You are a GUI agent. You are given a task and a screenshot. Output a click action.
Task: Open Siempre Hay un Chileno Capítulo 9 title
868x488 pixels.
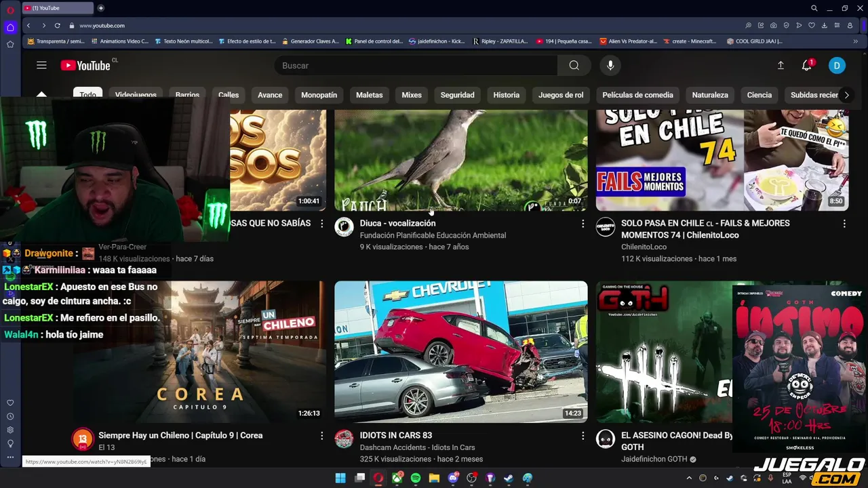click(180, 435)
